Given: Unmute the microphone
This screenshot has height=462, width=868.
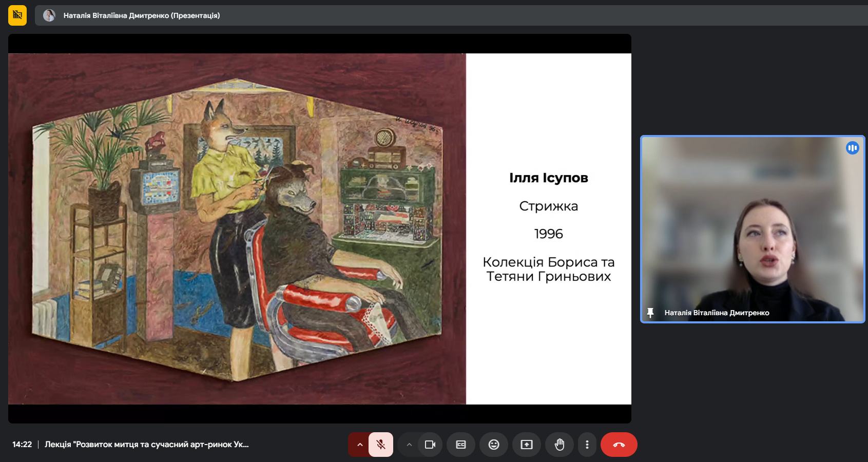Looking at the screenshot, I should tap(381, 445).
